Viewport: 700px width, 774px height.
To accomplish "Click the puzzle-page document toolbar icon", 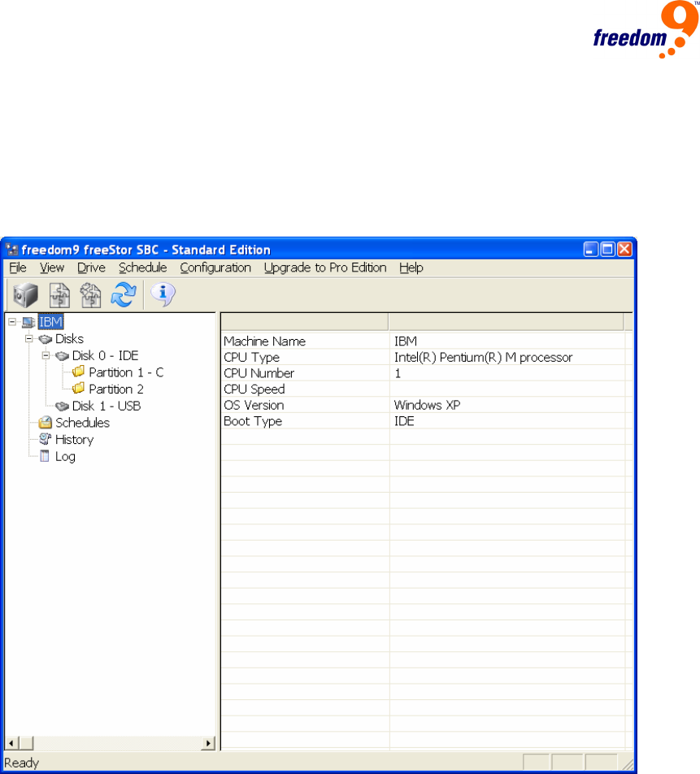I will point(59,294).
